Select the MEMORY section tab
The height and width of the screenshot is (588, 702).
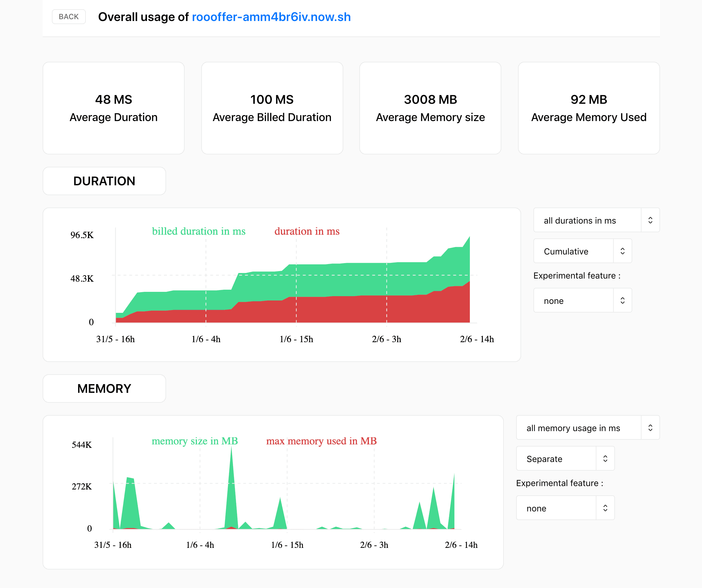[x=104, y=389]
